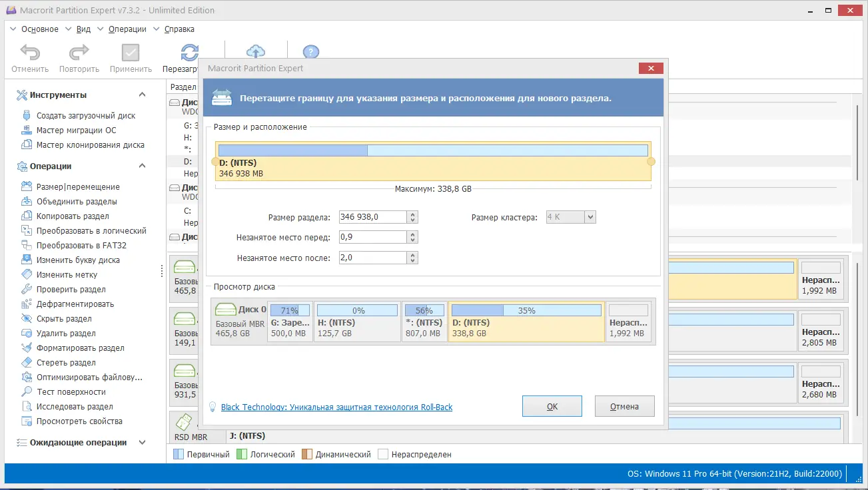Screen dimensions: 868x490
Task: Decrease Размер раздела with down arrow
Action: [x=413, y=220]
